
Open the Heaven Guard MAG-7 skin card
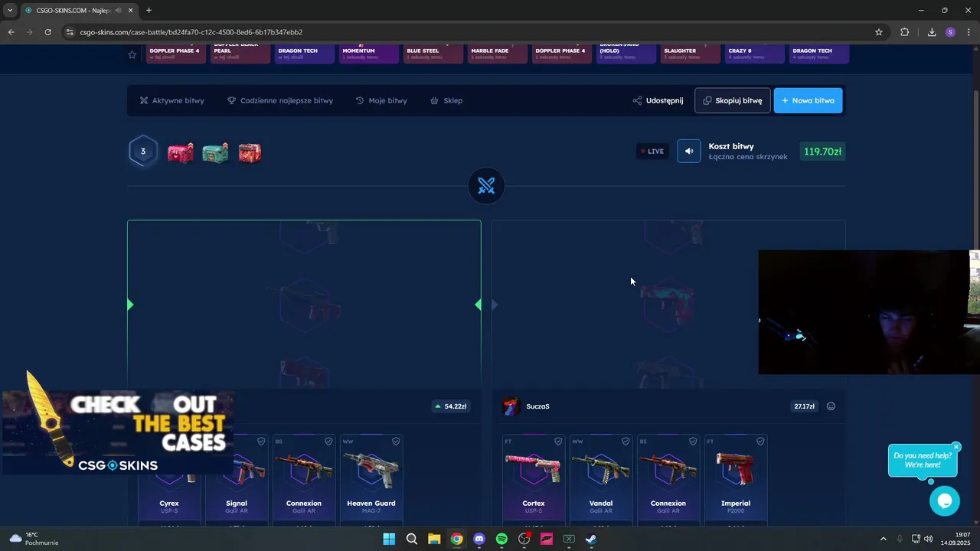point(371,480)
